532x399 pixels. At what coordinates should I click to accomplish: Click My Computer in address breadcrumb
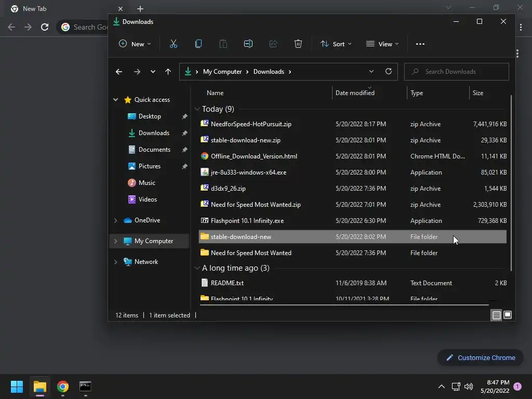tap(222, 72)
